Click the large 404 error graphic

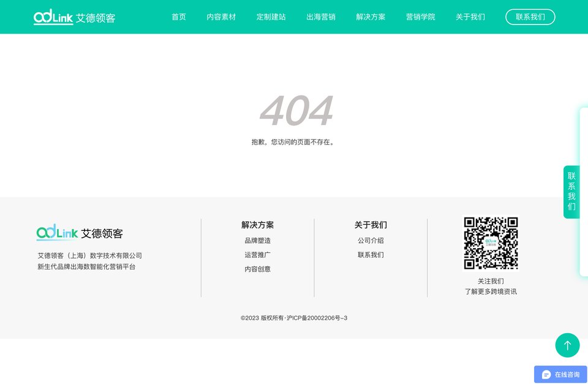pyautogui.click(x=296, y=111)
